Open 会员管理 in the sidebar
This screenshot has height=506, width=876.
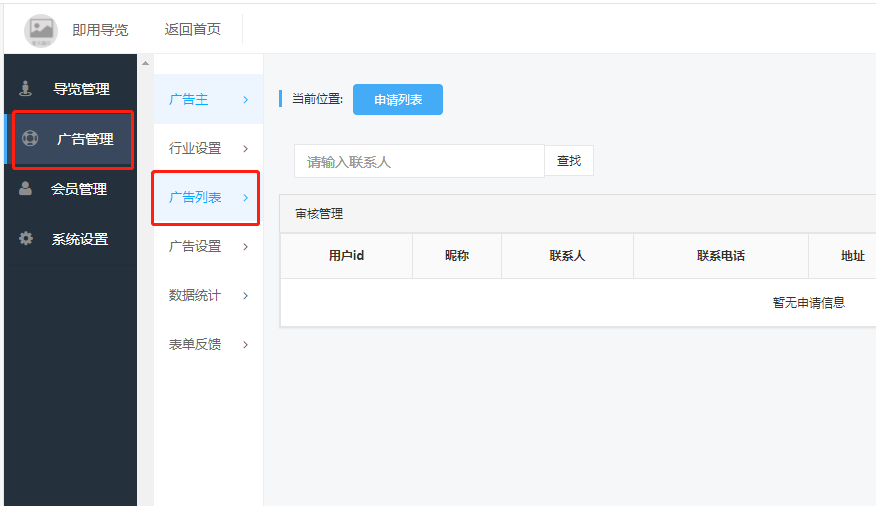point(70,189)
